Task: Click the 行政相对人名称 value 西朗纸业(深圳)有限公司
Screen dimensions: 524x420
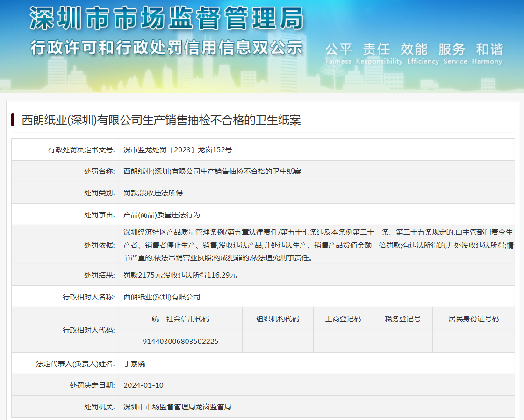Action: [162, 297]
